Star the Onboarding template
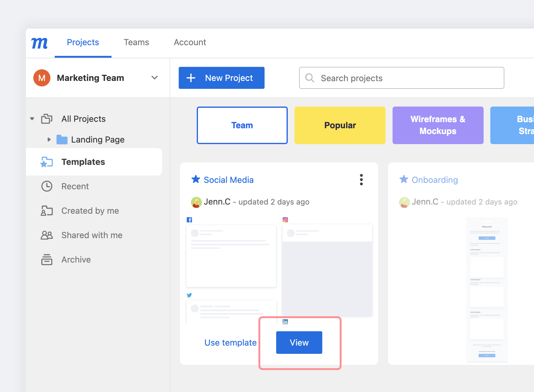The width and height of the screenshot is (534, 392). (x=404, y=180)
